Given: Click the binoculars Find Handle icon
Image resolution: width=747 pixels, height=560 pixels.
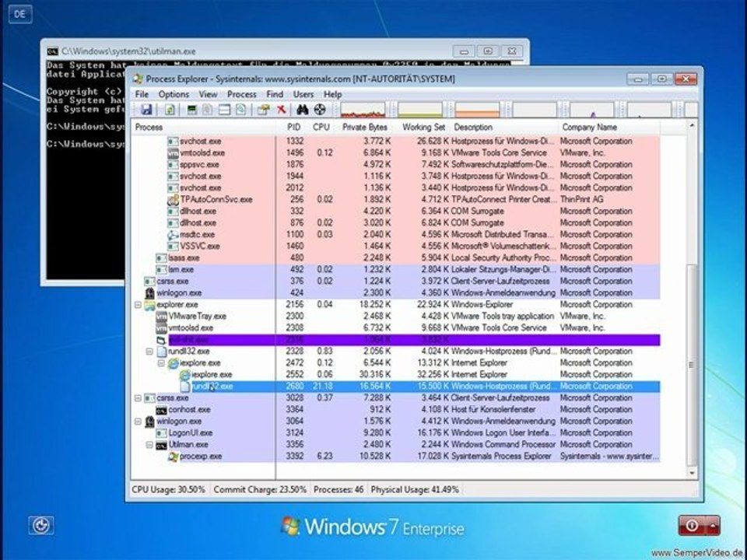Looking at the screenshot, I should 303,110.
